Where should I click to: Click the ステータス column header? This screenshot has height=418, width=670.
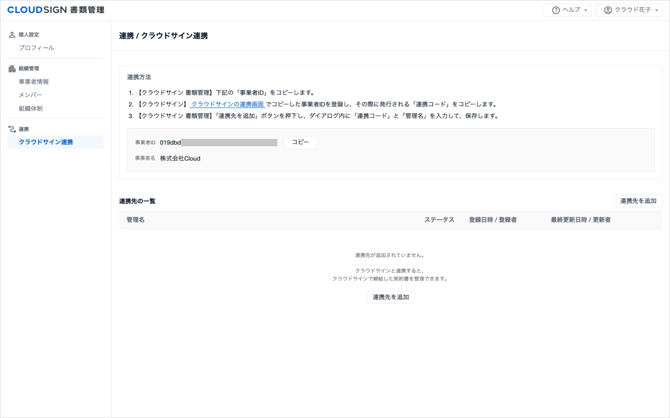[439, 220]
